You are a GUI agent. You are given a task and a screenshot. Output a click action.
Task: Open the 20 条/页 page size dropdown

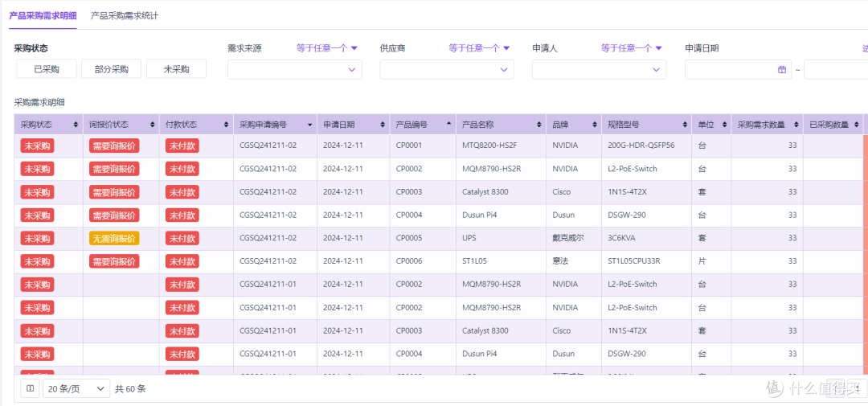point(76,389)
